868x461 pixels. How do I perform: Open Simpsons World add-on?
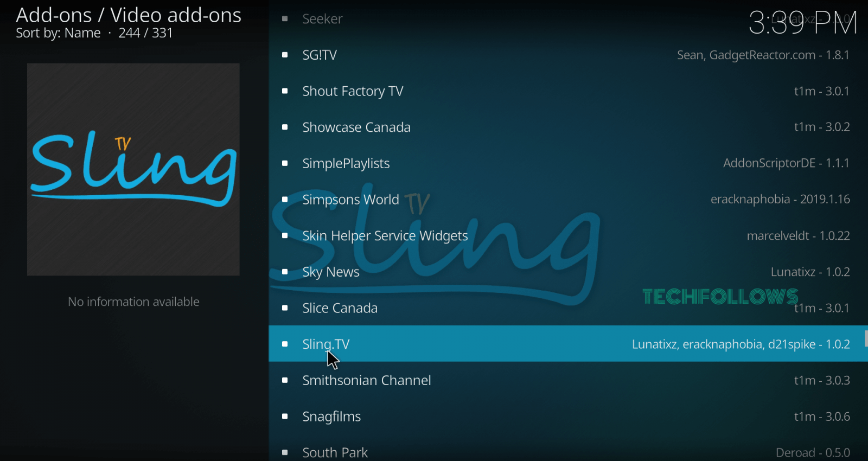pos(567,200)
